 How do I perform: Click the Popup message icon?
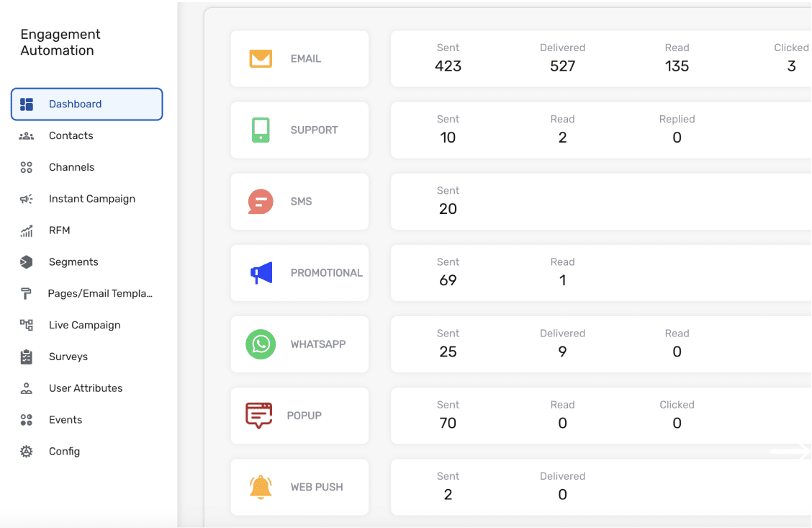[260, 416]
